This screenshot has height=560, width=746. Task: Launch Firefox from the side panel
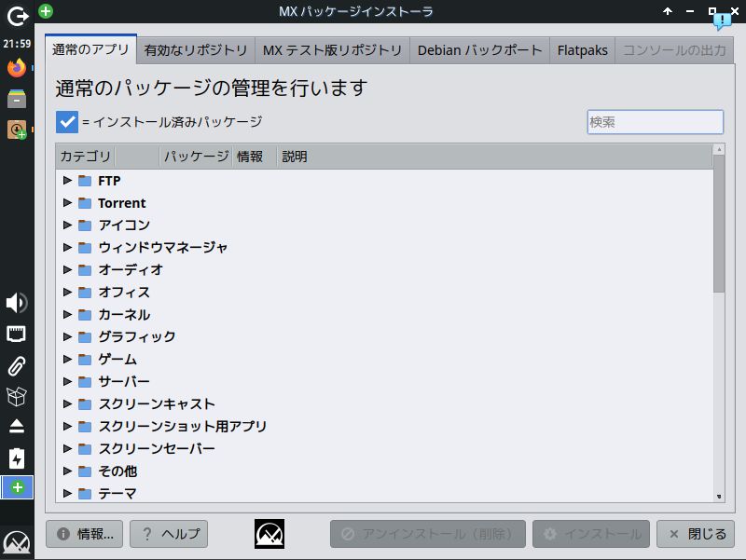click(17, 68)
